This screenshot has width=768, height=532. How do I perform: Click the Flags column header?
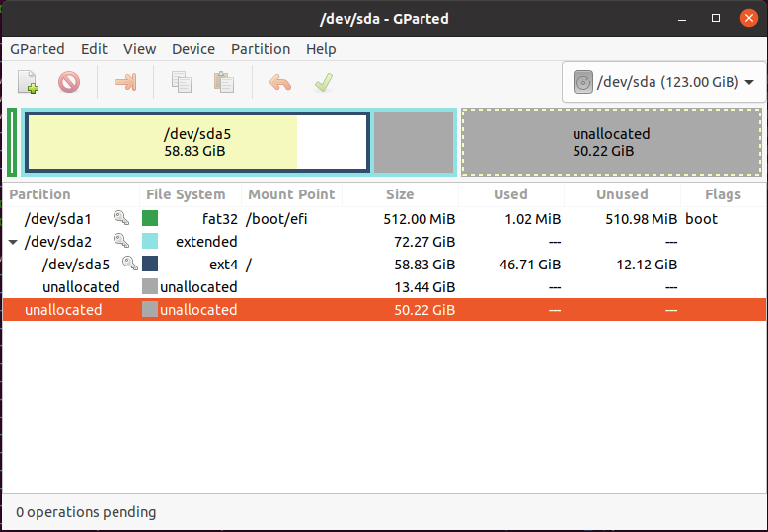723,194
